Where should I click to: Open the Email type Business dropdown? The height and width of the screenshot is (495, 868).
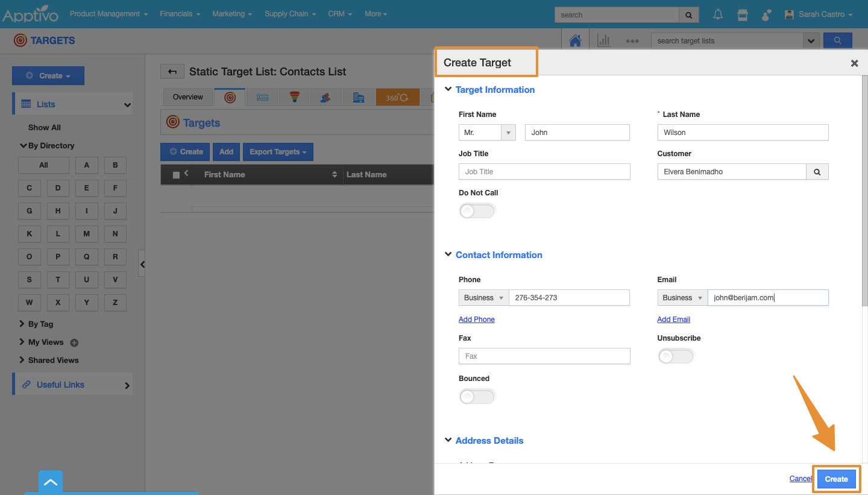(x=683, y=298)
